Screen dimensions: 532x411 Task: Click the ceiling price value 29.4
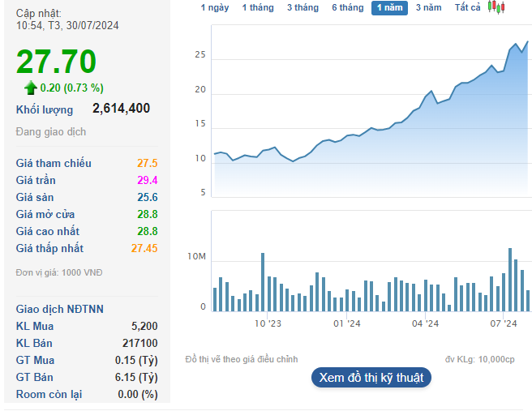[x=147, y=180]
